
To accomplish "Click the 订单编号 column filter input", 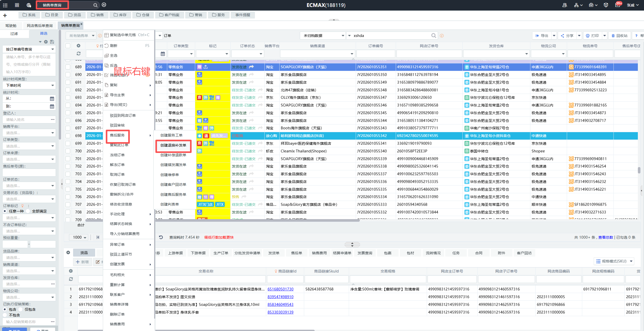I will click(375, 54).
